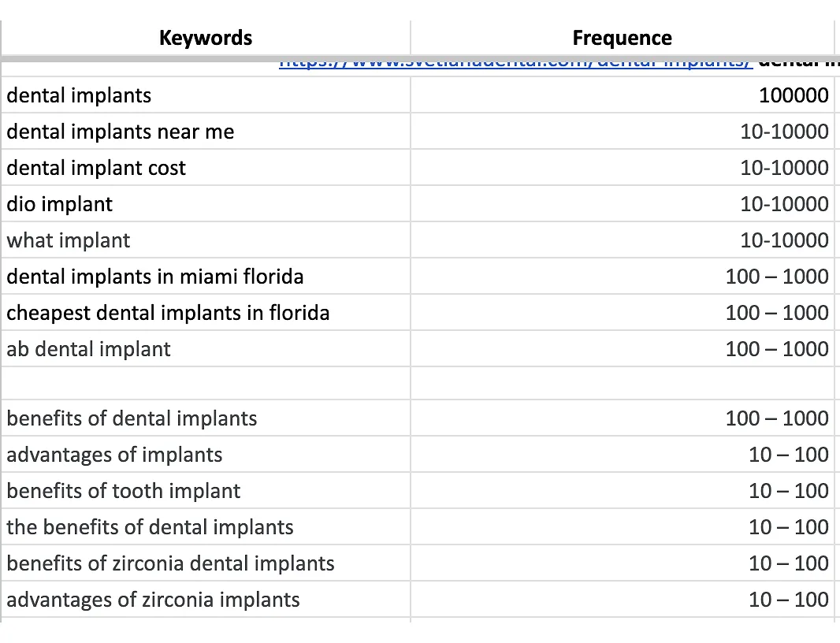The width and height of the screenshot is (840, 643).
Task: Click the 'advantages of implants' keyword cell
Action: [114, 455]
